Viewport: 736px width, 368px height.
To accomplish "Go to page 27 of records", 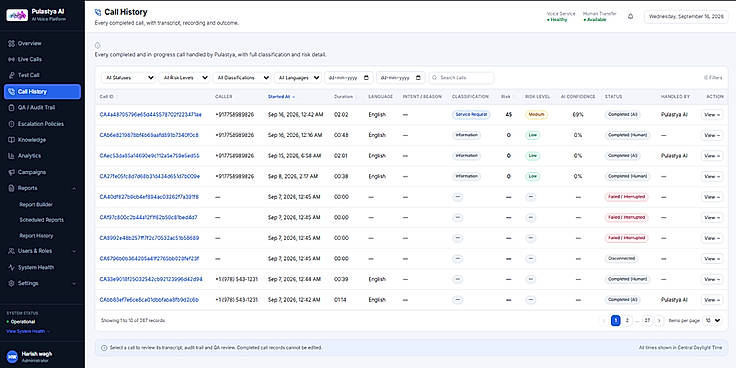I will tap(647, 321).
